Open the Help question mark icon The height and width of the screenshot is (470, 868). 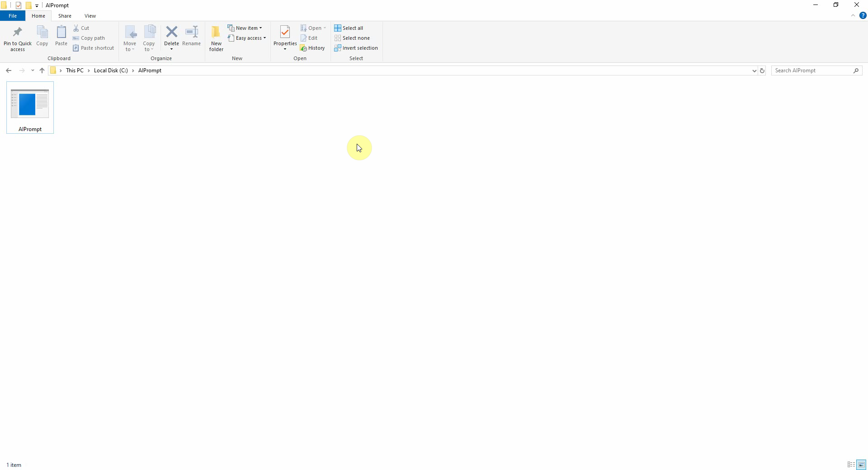863,15
